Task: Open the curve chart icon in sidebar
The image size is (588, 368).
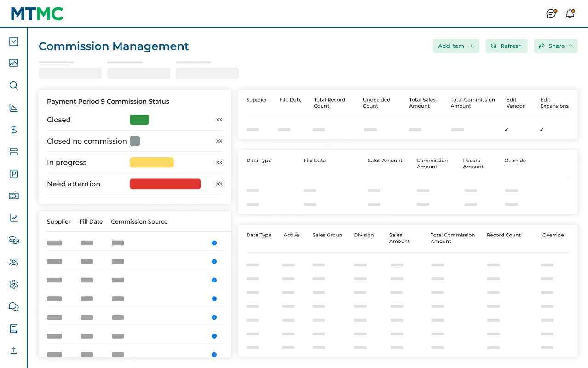Action: [x=14, y=108]
